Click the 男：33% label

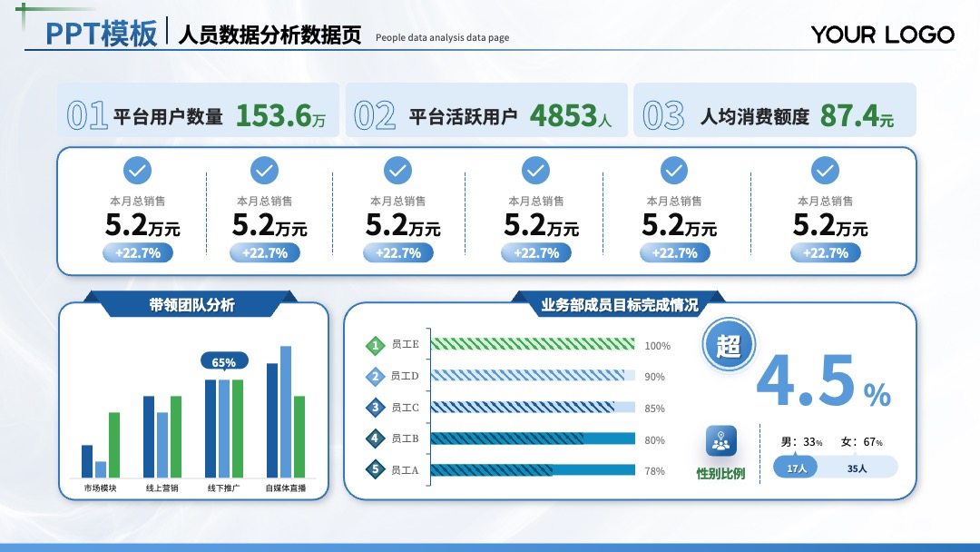click(x=801, y=442)
